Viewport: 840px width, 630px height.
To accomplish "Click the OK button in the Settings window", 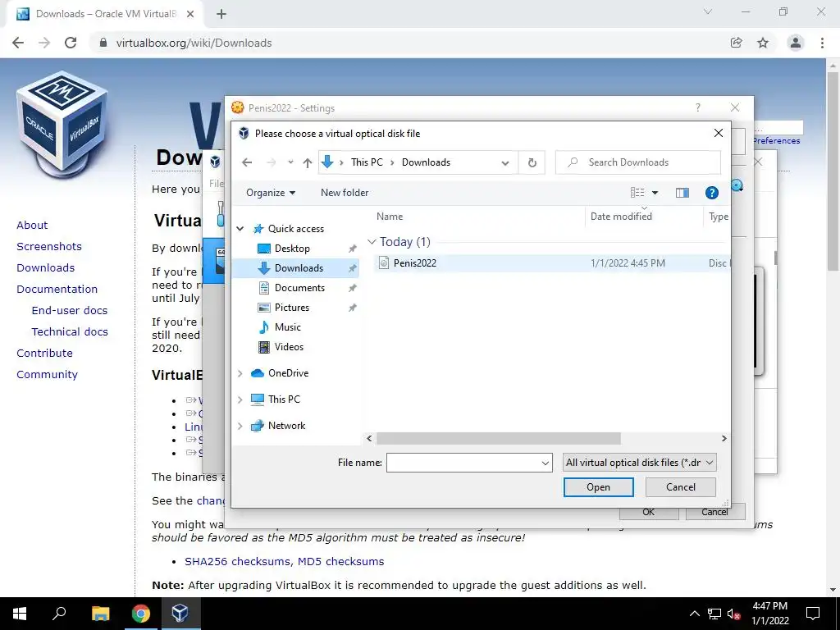I will [648, 512].
